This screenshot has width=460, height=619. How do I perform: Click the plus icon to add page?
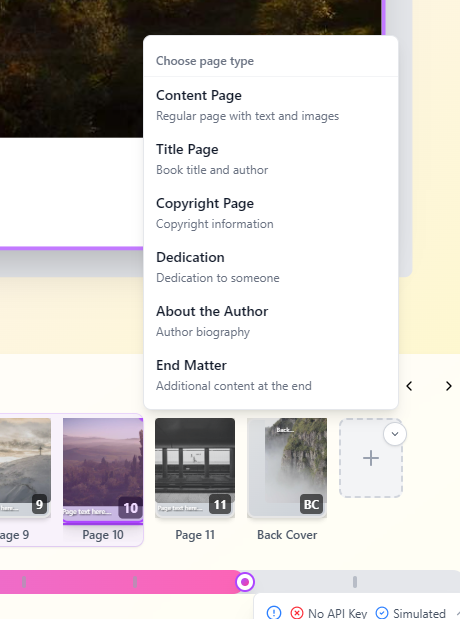[x=371, y=458]
